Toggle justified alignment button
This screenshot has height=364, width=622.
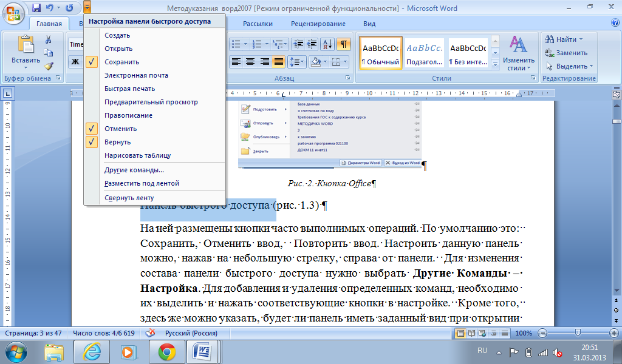[x=278, y=62]
